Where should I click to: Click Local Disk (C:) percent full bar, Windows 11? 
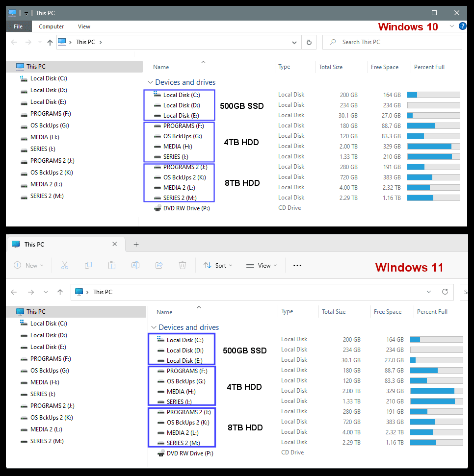437,339
